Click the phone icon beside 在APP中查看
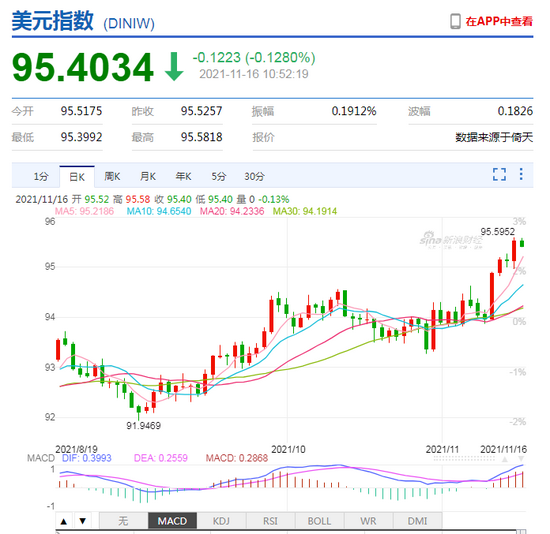Screen dimensions: 550x534 pyautogui.click(x=455, y=21)
